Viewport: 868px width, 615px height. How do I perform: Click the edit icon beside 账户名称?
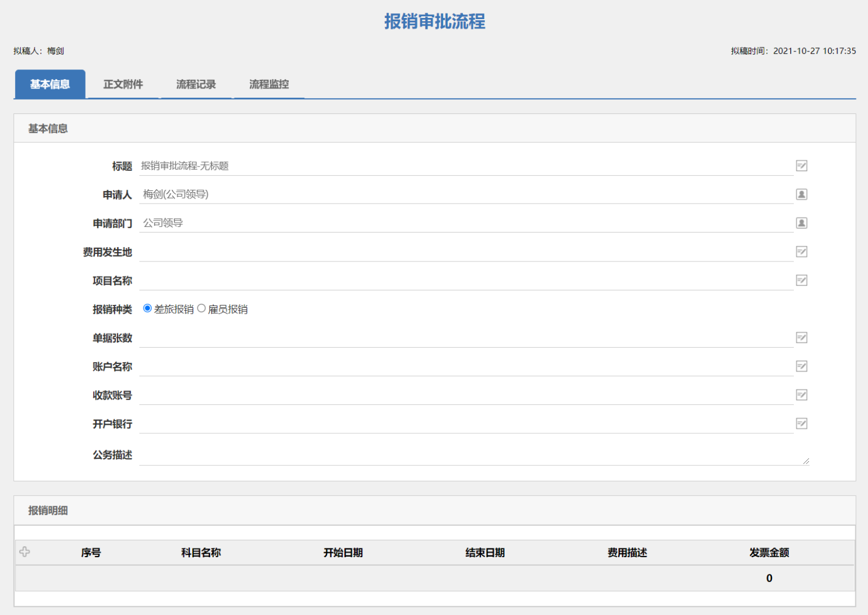coord(802,366)
